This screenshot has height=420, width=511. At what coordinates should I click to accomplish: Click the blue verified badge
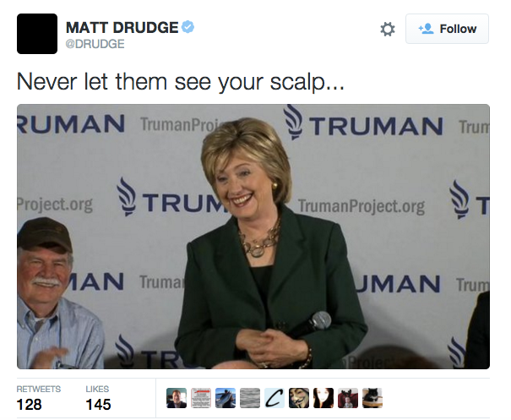pyautogui.click(x=188, y=27)
